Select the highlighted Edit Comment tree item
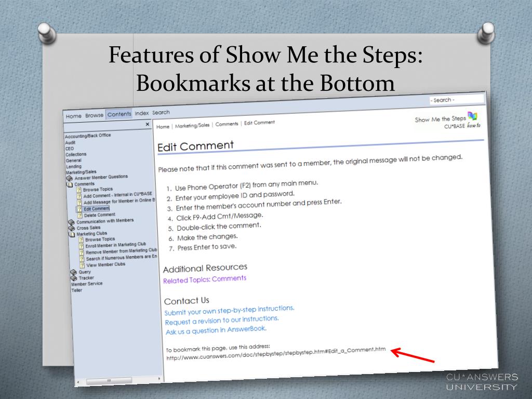This screenshot has height=399, width=532. 97,209
